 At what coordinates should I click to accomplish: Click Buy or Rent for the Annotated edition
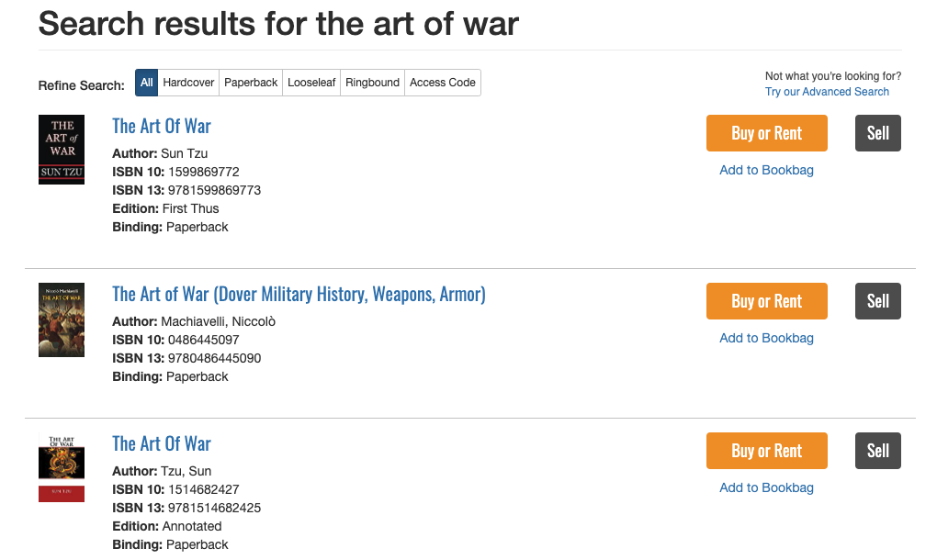tap(766, 451)
